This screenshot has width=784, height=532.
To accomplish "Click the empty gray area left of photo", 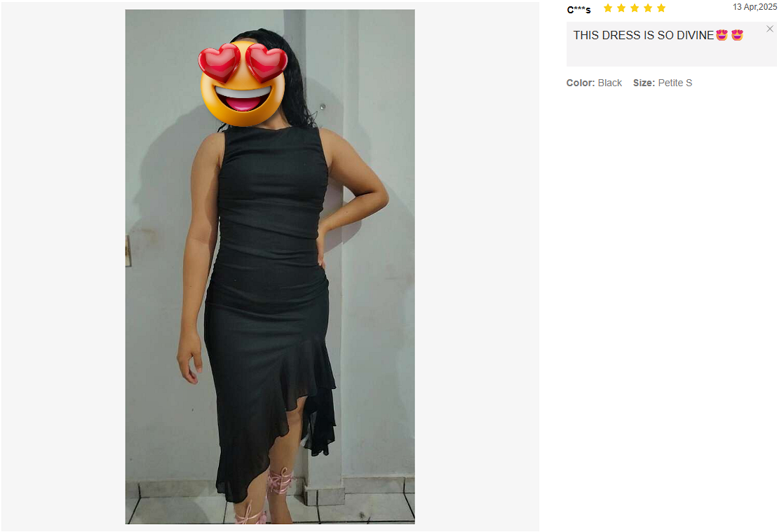I will (63, 267).
